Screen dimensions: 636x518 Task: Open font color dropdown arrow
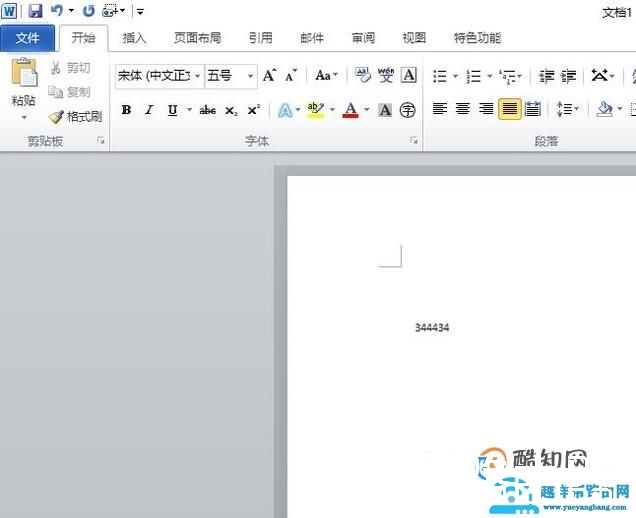[367, 110]
